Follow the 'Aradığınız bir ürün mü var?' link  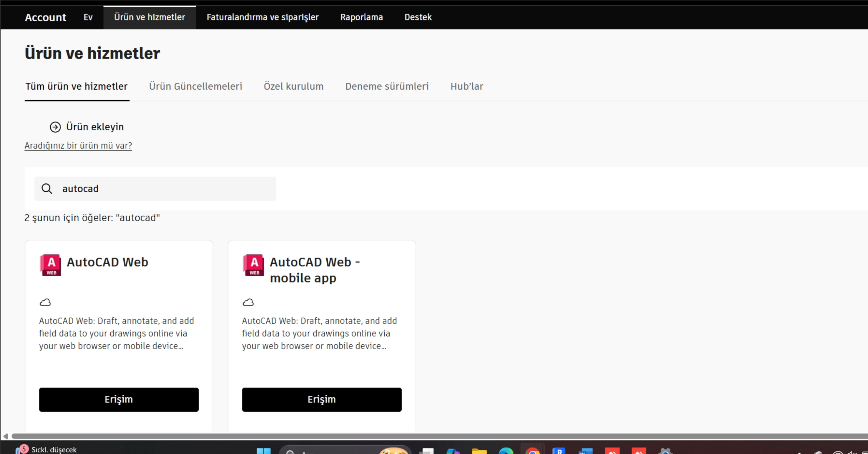(x=78, y=145)
